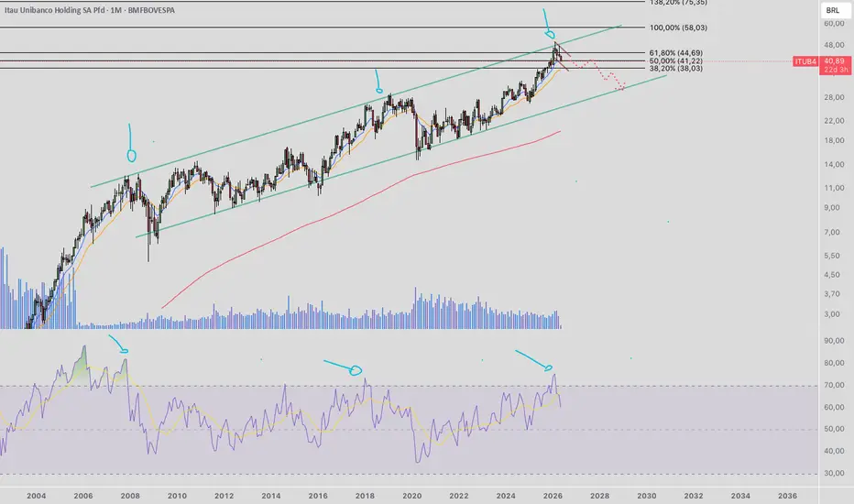This screenshot has width=854, height=504.
Task: Click 2004 on the time axis
Action: pos(36,496)
